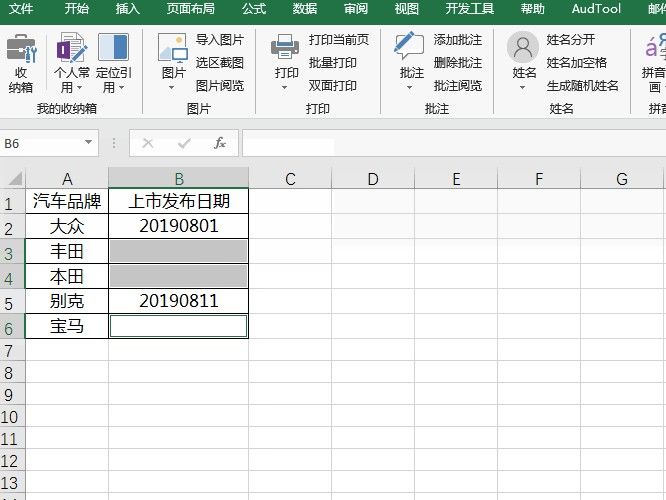Switch to the 帮助 tab
Screen dimensions: 666x500
click(533, 8)
